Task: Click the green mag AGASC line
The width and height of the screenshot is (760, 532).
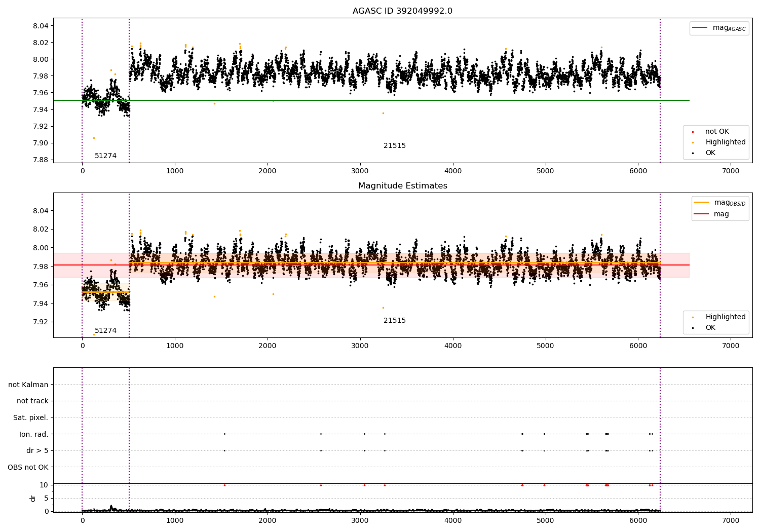Action: [x=371, y=100]
